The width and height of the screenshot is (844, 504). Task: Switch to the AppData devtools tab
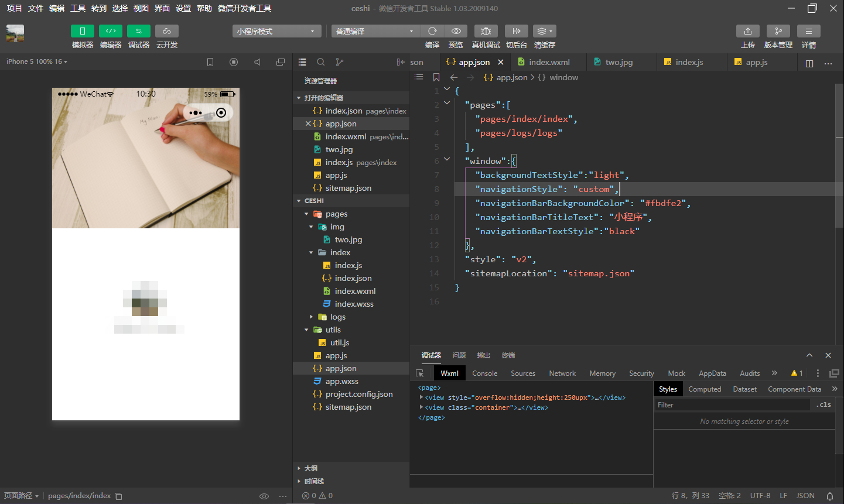coord(712,373)
